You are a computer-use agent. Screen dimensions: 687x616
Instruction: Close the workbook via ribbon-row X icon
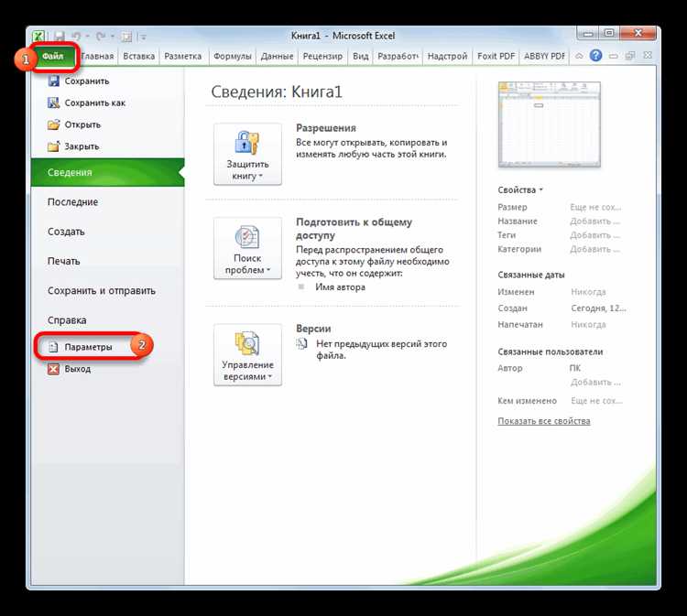pos(648,56)
